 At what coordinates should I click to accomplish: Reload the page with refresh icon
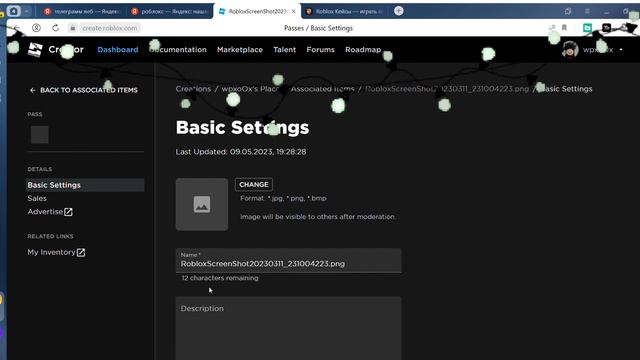pos(56,28)
